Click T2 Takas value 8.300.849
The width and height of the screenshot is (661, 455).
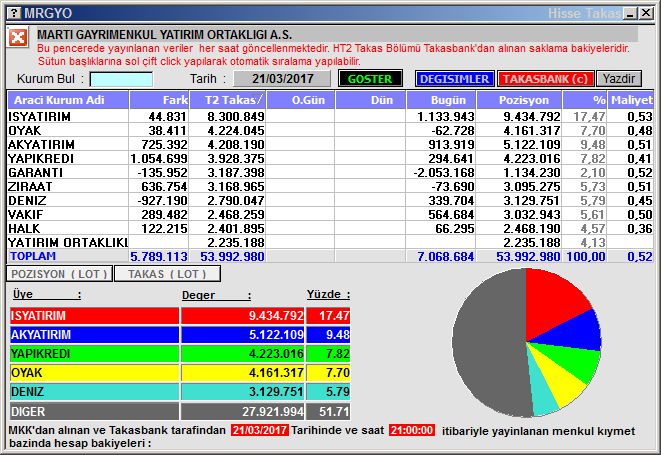pyautogui.click(x=236, y=116)
